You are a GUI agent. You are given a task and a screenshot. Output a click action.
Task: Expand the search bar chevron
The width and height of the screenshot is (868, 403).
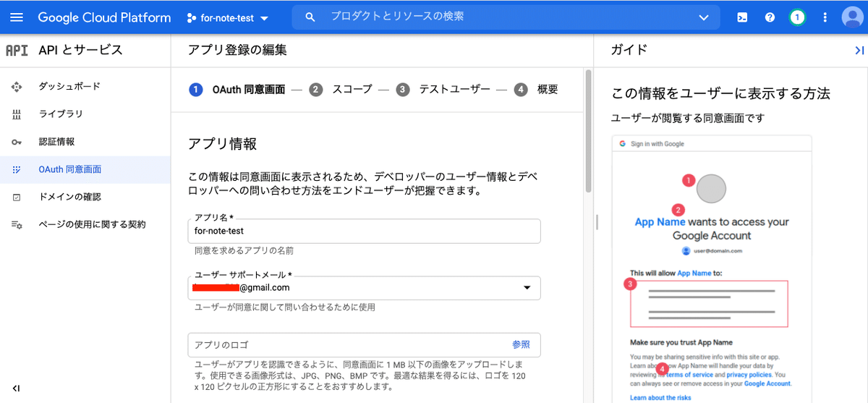click(704, 17)
